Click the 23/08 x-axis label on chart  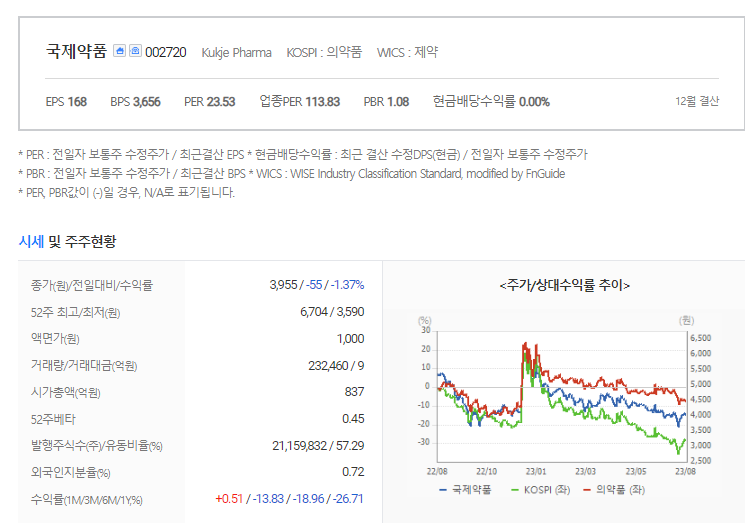[685, 472]
